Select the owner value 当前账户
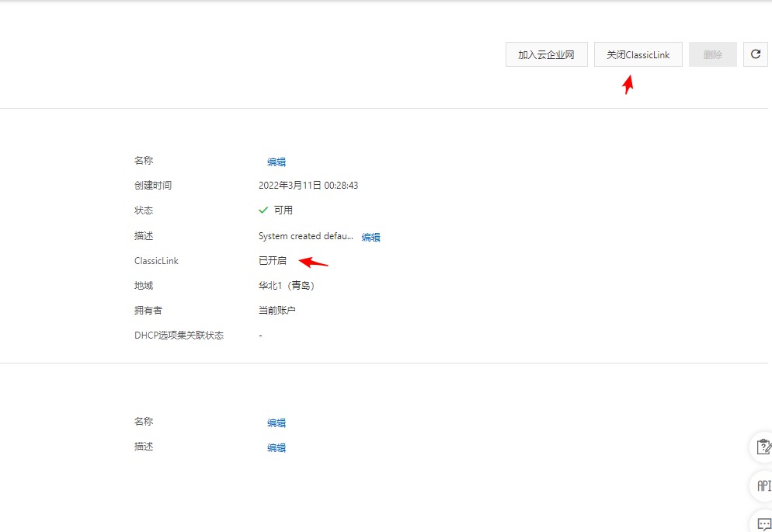This screenshot has width=772, height=532. (x=276, y=311)
